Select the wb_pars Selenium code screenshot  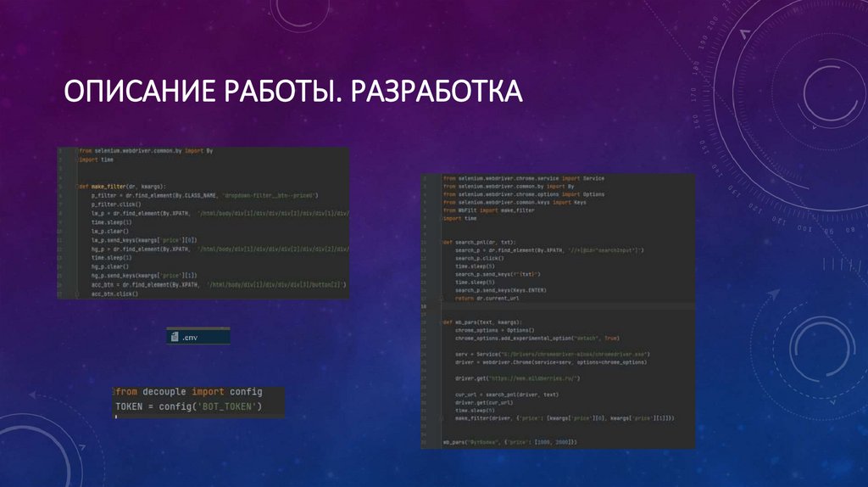pyautogui.click(x=558, y=311)
